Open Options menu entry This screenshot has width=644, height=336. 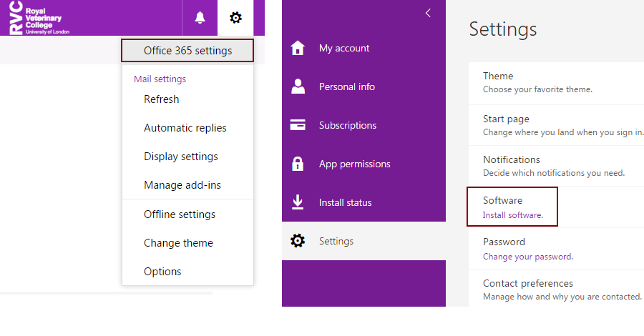click(162, 272)
